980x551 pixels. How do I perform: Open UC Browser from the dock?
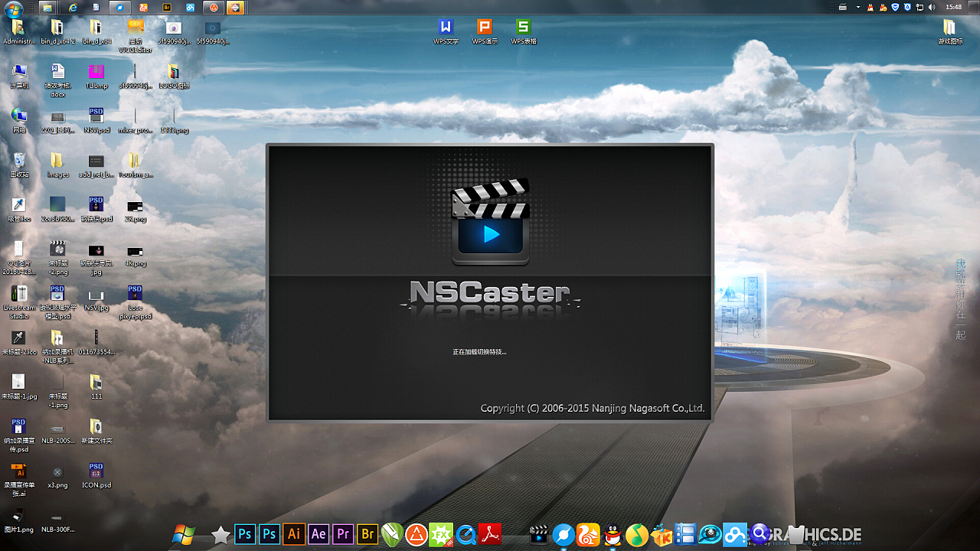[x=588, y=534]
